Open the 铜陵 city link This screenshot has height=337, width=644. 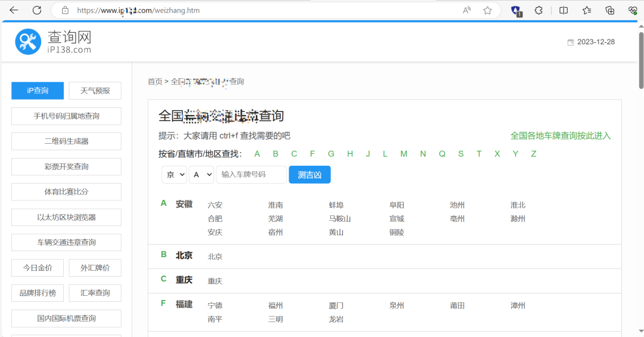click(397, 232)
